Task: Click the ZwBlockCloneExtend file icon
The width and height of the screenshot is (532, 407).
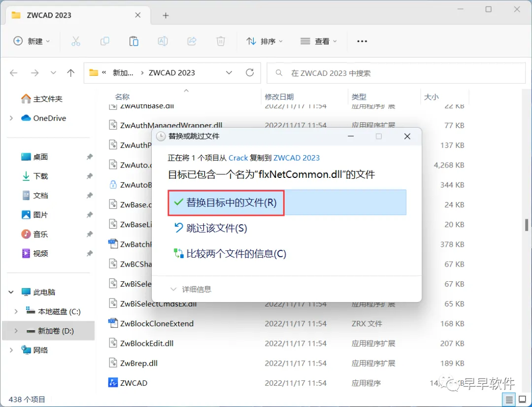Action: click(x=113, y=323)
